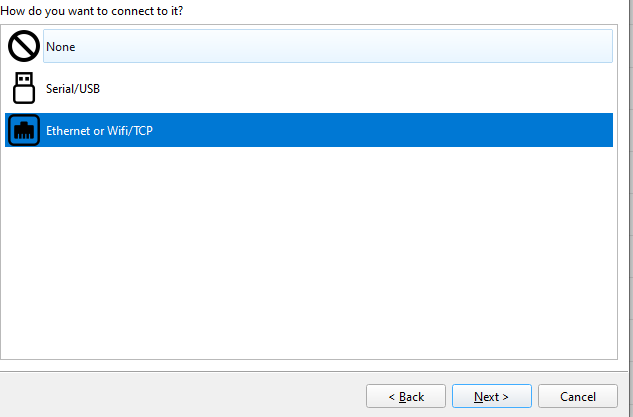Select the None connection option
Viewport: 633px width, 417px height.
pyautogui.click(x=309, y=46)
